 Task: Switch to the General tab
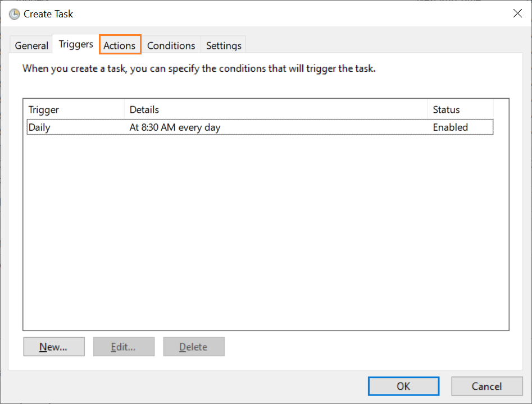click(31, 45)
